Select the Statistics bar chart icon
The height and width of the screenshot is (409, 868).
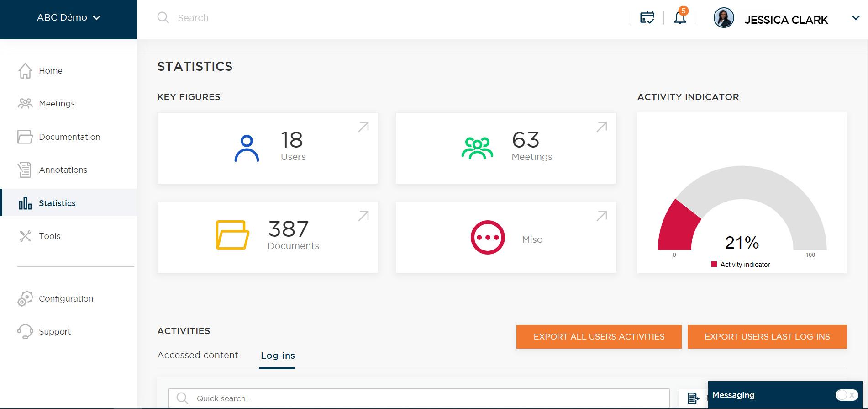[x=25, y=203]
